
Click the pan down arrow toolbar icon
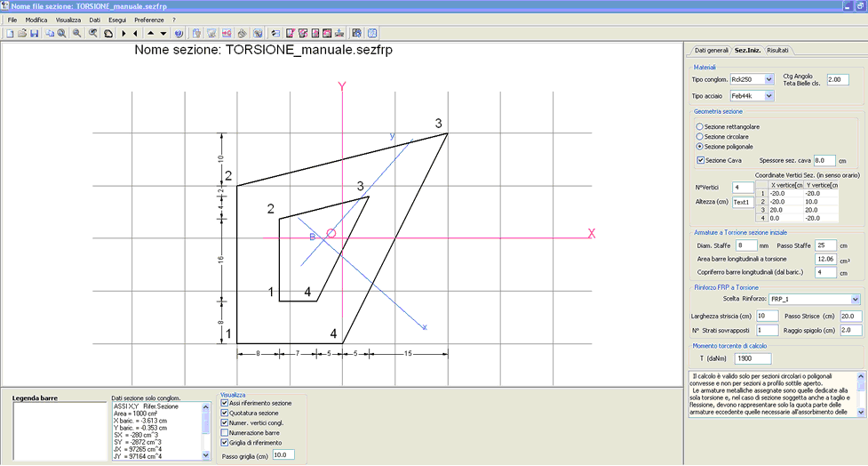pos(163,33)
